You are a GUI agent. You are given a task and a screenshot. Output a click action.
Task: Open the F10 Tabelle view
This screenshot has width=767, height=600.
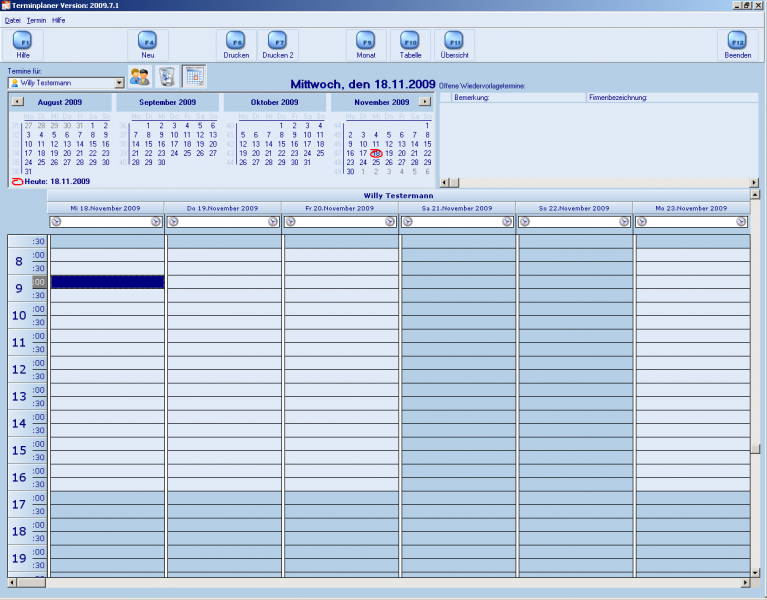(x=410, y=44)
